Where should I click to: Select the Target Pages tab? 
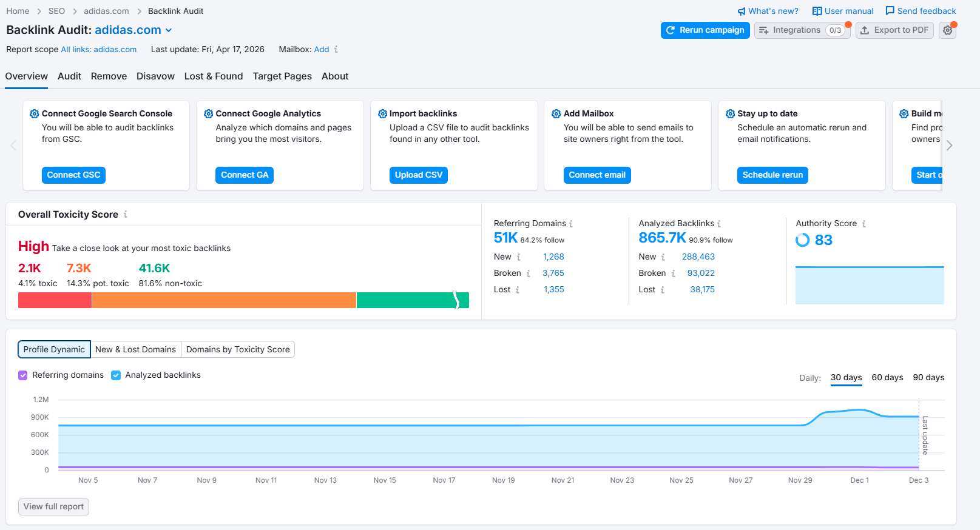(x=282, y=76)
